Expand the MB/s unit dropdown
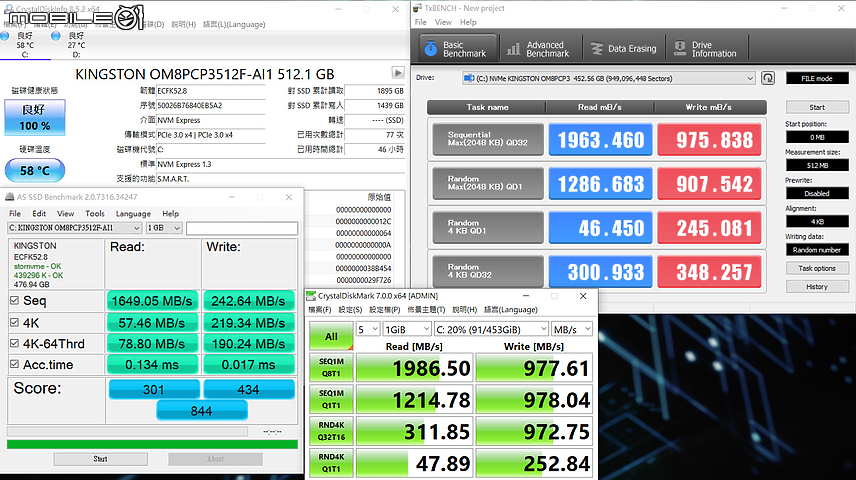 click(x=587, y=329)
